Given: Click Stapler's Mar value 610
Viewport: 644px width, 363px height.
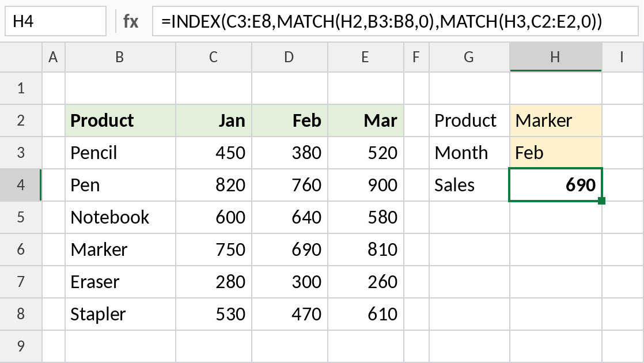Looking at the screenshot, I should (x=366, y=314).
